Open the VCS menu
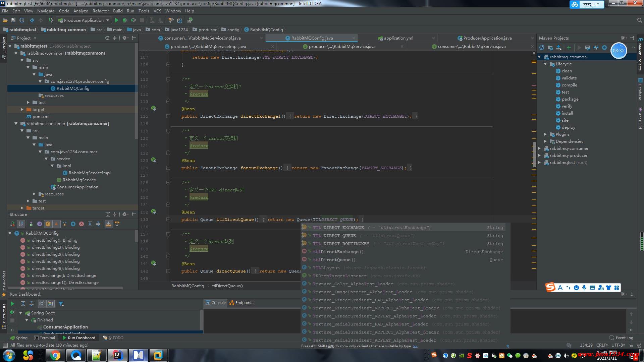The height and width of the screenshot is (362, 644). tap(157, 11)
